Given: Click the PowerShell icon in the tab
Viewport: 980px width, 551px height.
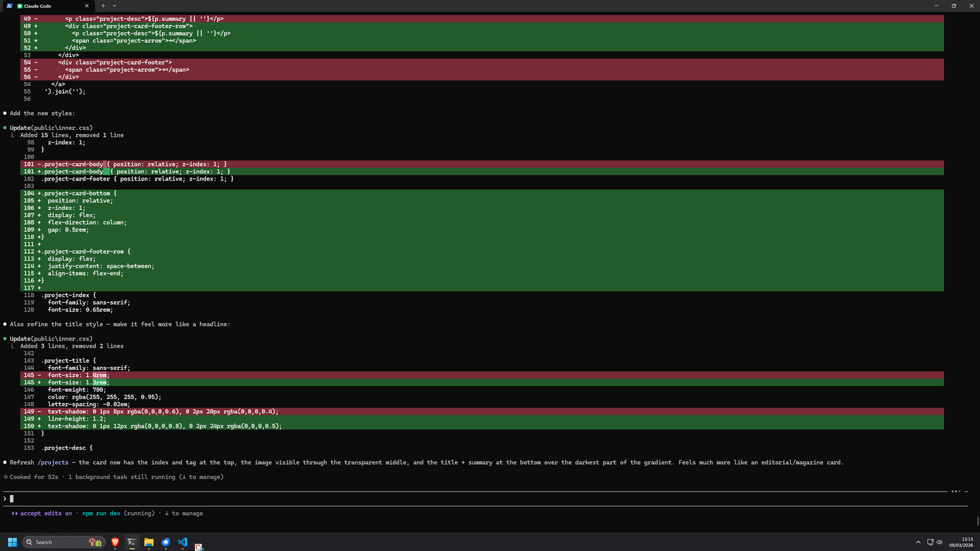Looking at the screenshot, I should click(9, 6).
